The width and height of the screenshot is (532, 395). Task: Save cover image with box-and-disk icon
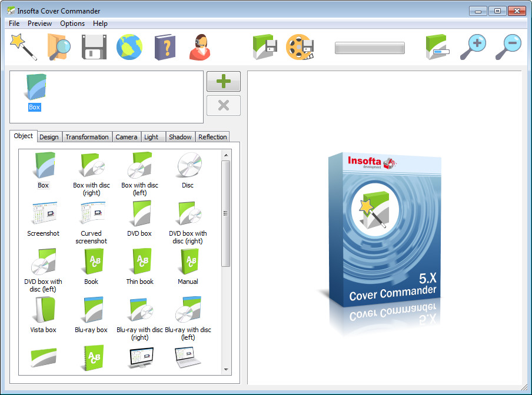(265, 47)
